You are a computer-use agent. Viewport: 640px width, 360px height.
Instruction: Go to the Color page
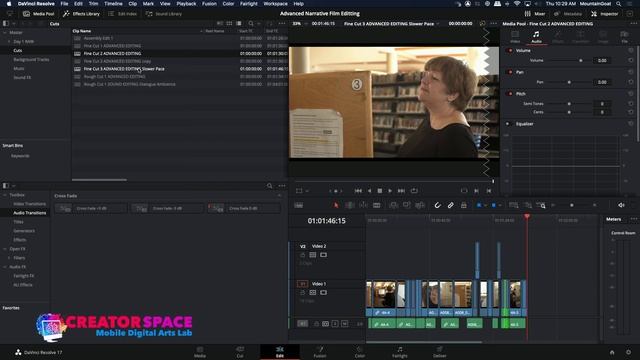click(x=360, y=352)
